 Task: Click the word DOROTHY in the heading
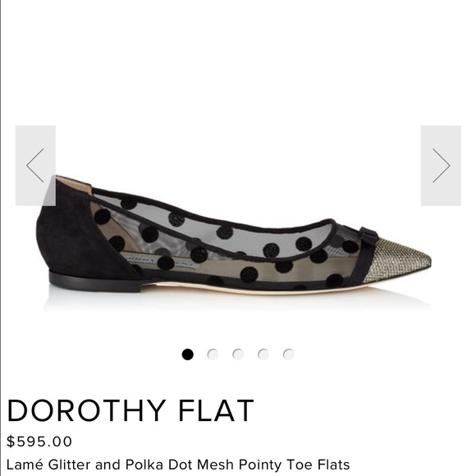coord(86,410)
